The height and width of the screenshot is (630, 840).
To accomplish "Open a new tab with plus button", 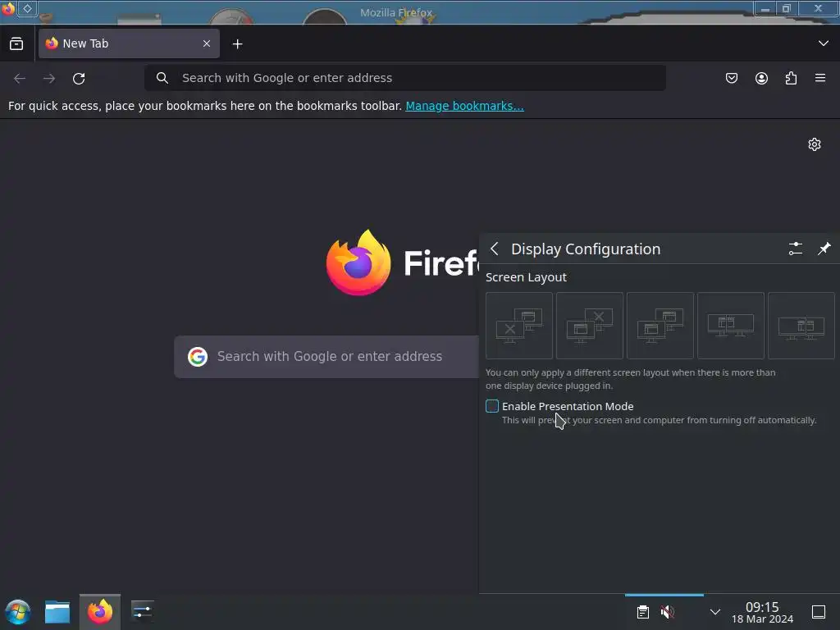I will (x=237, y=44).
